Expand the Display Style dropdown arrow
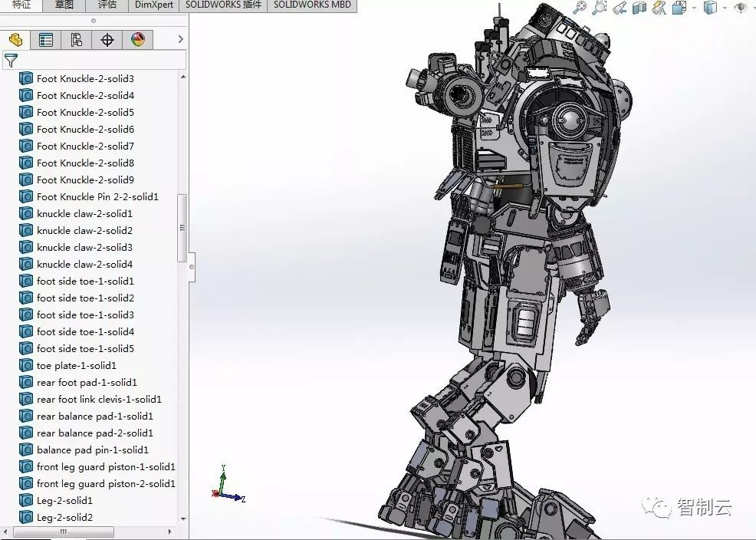 (x=725, y=8)
